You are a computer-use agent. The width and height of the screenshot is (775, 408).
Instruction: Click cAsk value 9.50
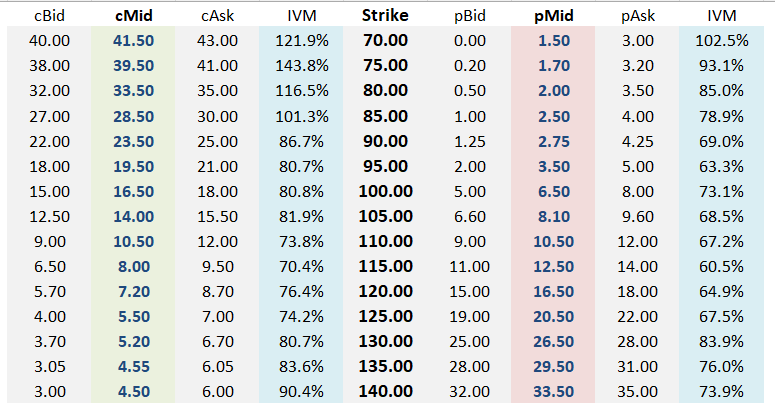217,267
